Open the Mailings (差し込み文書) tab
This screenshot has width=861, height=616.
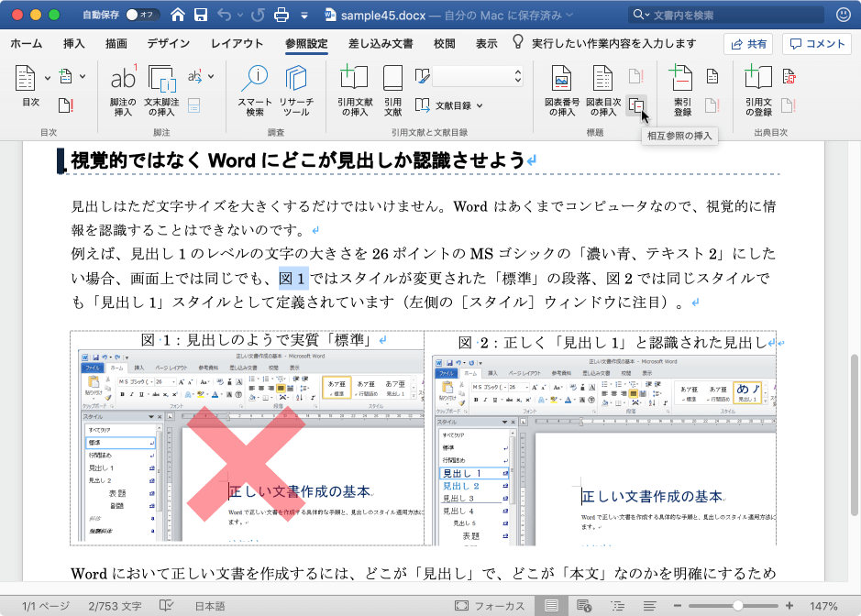pos(381,43)
